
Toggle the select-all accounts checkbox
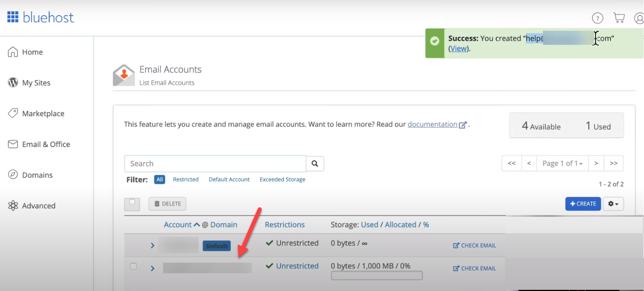pyautogui.click(x=132, y=202)
